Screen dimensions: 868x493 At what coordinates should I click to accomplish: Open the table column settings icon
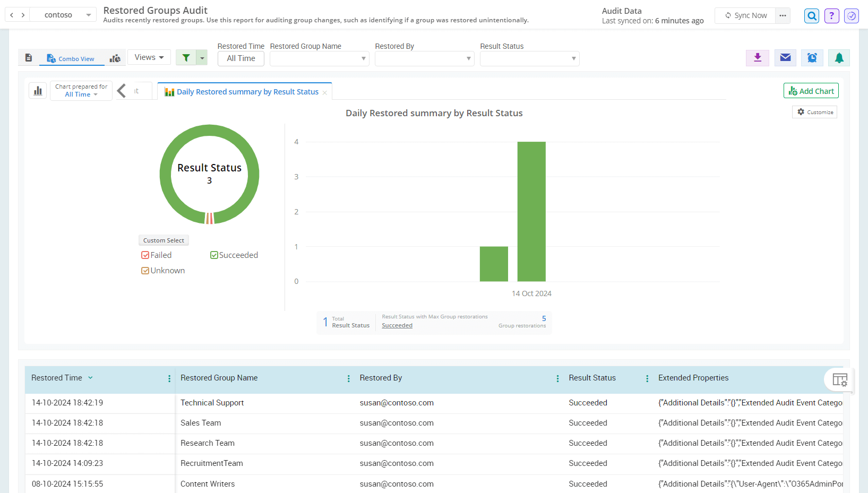point(839,380)
